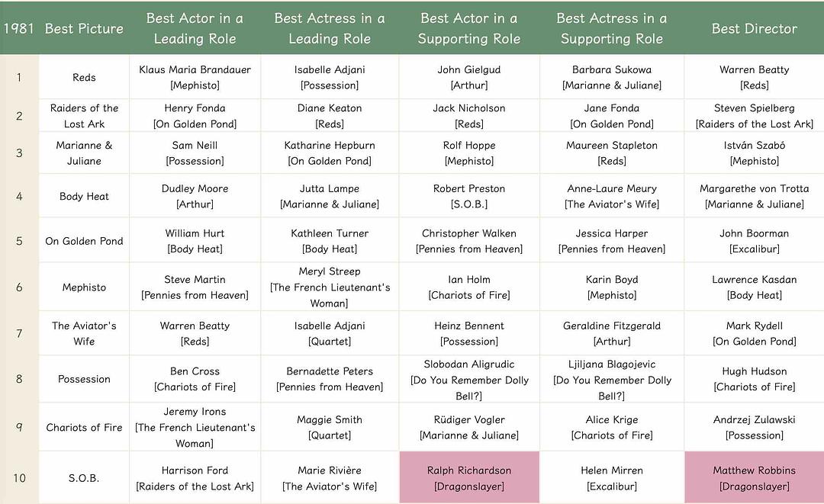Image resolution: width=824 pixels, height=504 pixels.
Task: Select Best Actress in a Supporting Role header
Action: coord(611,28)
